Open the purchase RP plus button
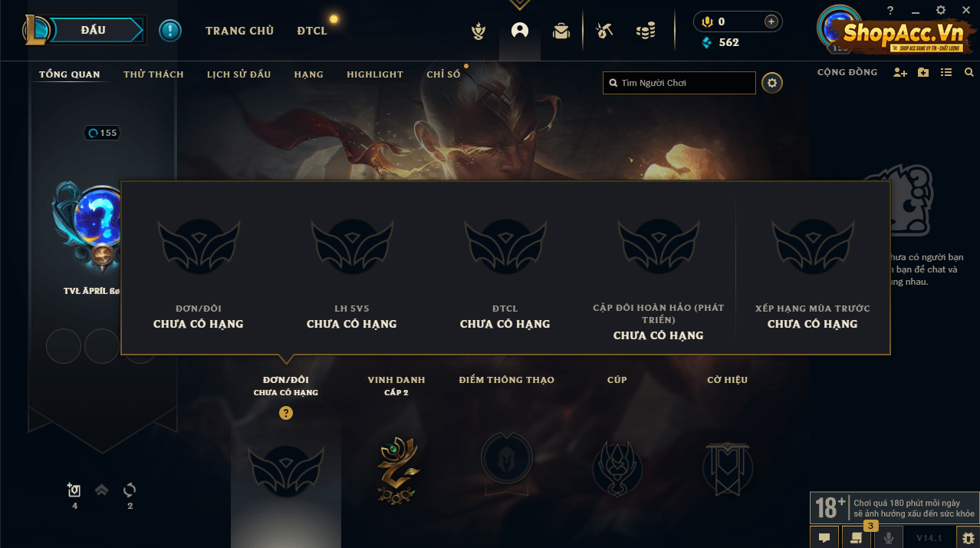980x548 pixels. click(x=771, y=21)
